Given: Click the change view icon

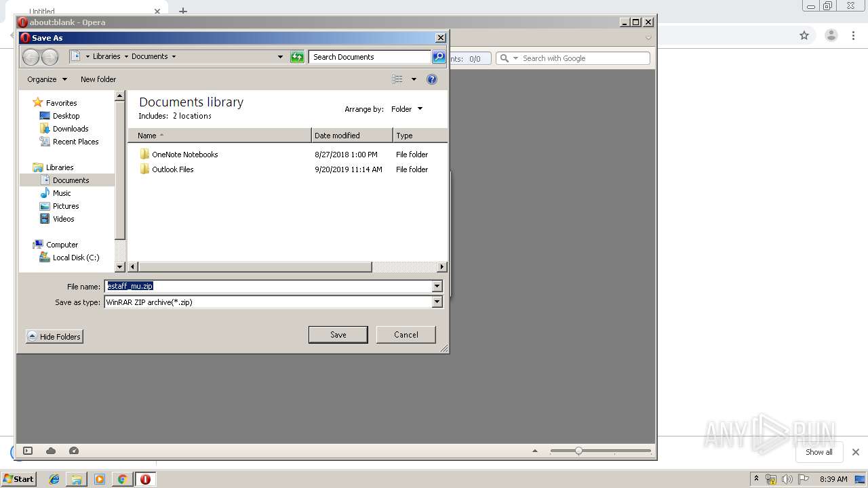Looking at the screenshot, I should pos(397,79).
